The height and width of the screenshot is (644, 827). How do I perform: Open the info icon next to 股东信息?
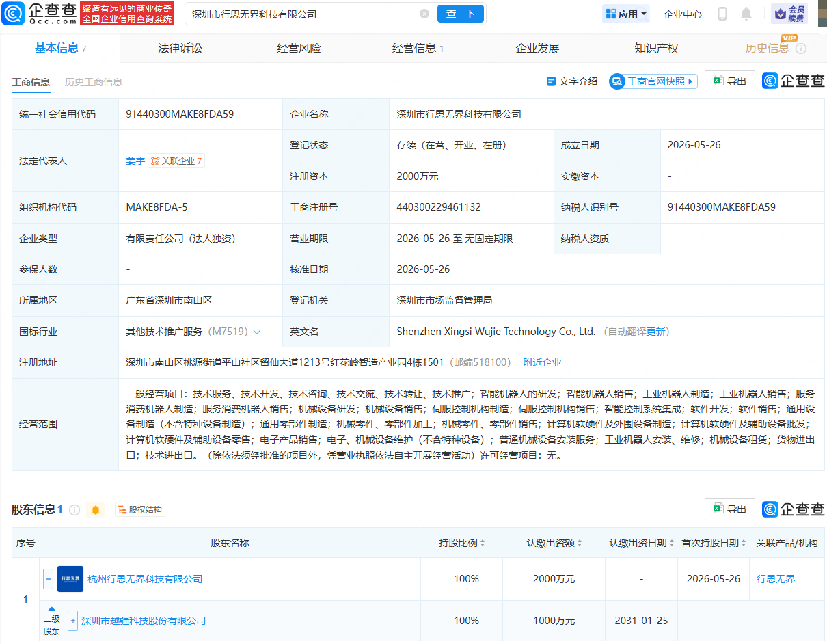click(x=74, y=510)
